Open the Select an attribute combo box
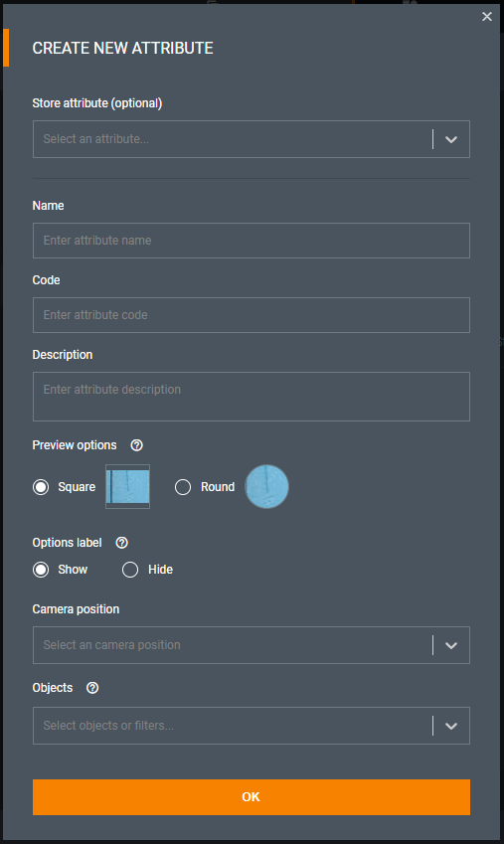The image size is (504, 844). (251, 139)
